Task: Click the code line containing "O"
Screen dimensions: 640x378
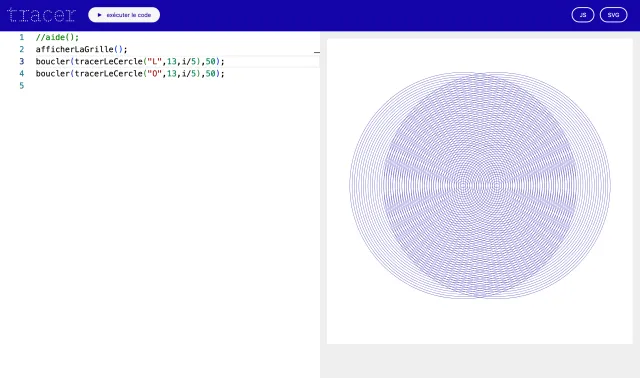Action: (x=130, y=74)
